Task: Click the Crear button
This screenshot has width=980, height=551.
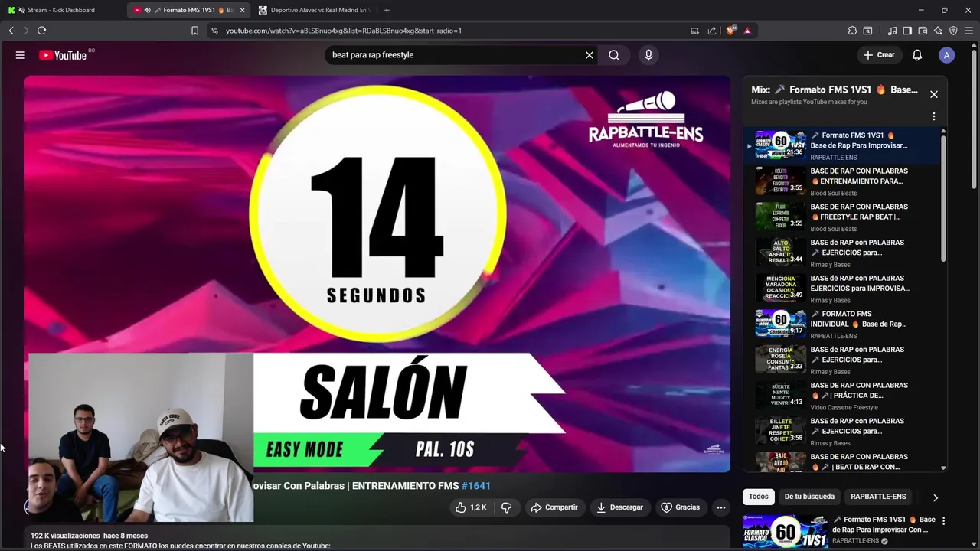Action: [x=879, y=55]
